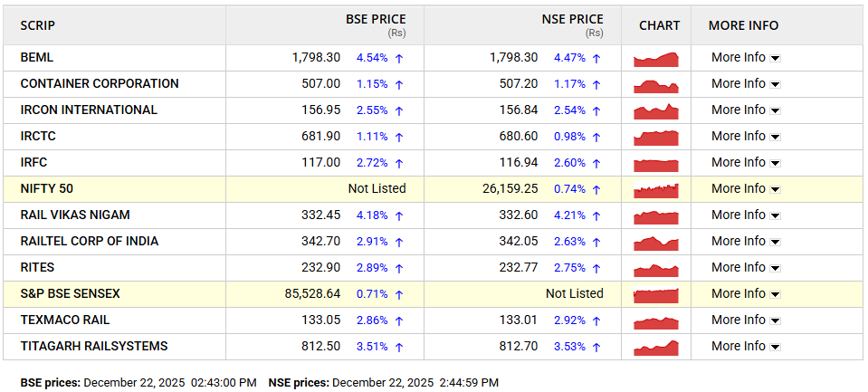Open the BEML scrip link
This screenshot has width=868, height=392.
(x=36, y=58)
